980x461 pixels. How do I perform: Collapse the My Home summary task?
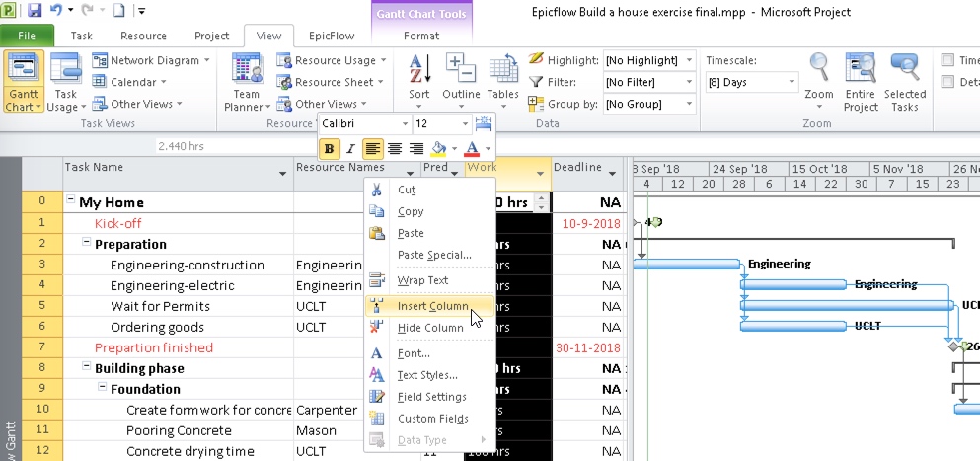(71, 199)
